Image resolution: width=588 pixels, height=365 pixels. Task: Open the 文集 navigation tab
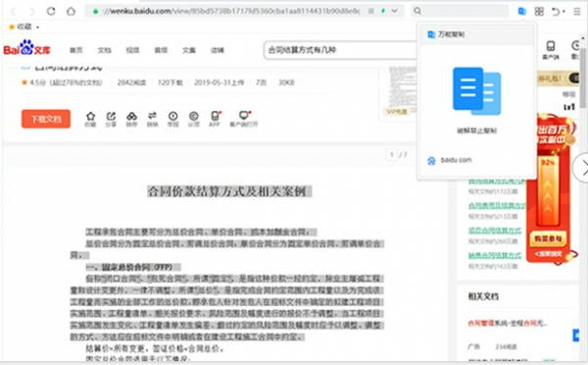(x=189, y=50)
